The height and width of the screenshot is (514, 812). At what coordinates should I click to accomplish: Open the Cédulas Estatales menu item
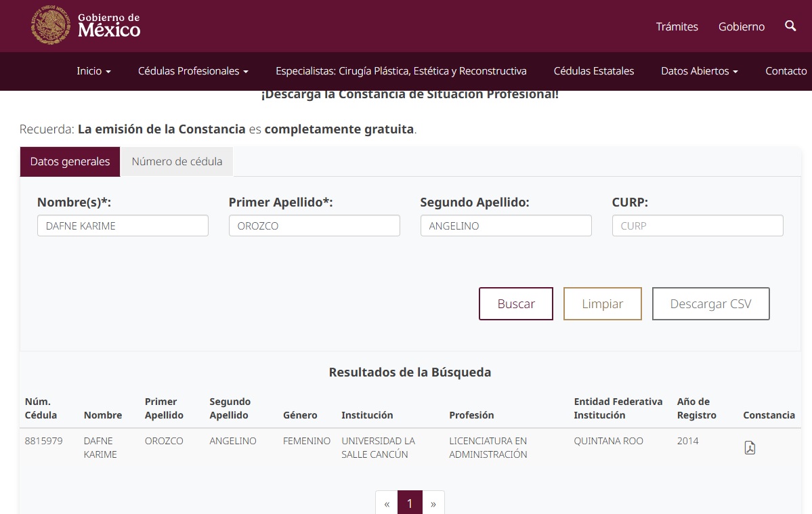coord(593,71)
